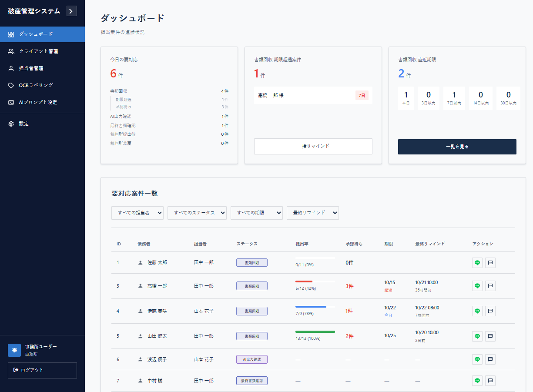Collapse sidebar with the chevron button
This screenshot has width=533, height=392.
[72, 11]
